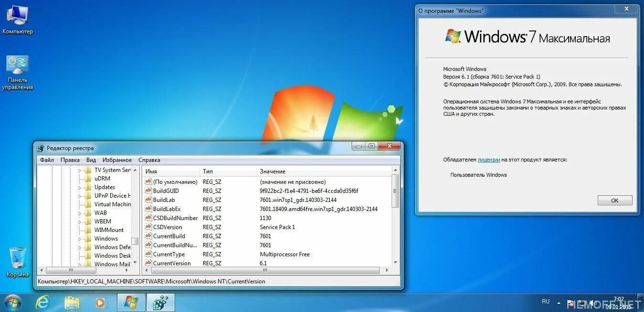Expand the WAB key arrow

point(80,213)
